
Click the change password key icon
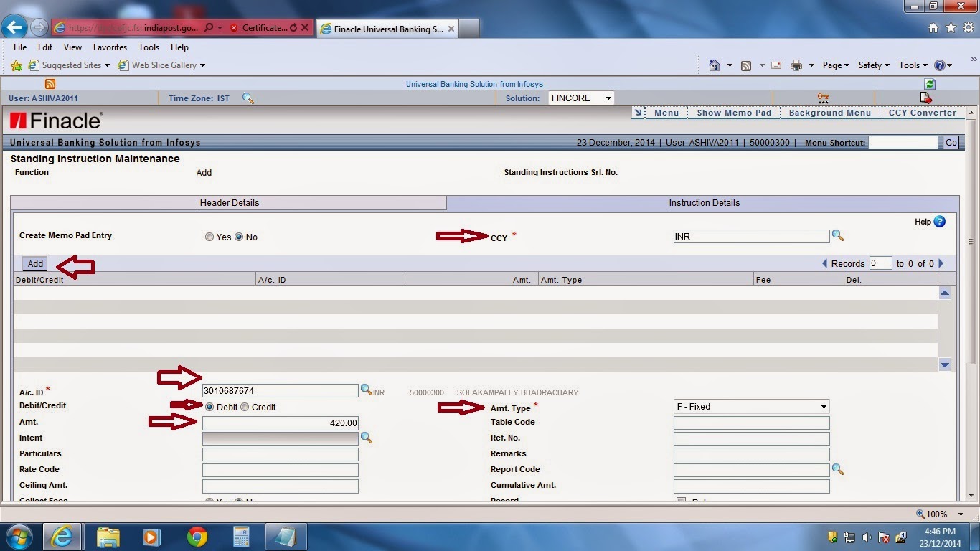coord(822,97)
